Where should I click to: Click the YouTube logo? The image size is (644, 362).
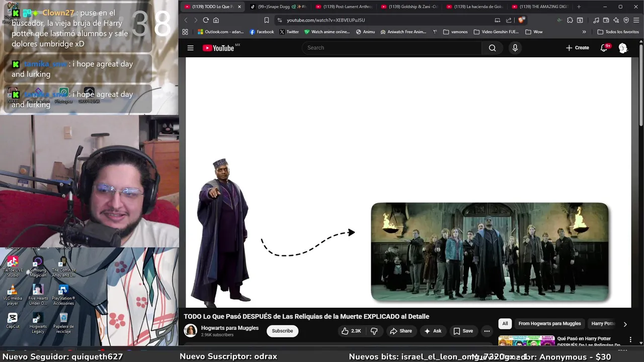click(x=218, y=48)
